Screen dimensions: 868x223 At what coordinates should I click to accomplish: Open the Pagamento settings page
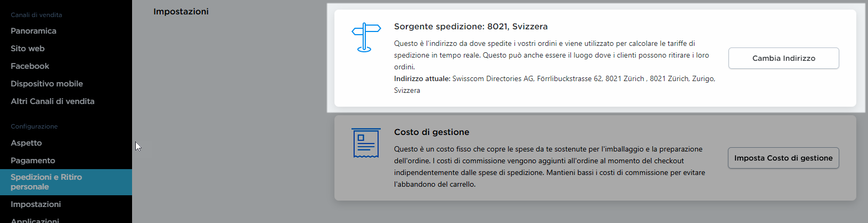coord(33,161)
